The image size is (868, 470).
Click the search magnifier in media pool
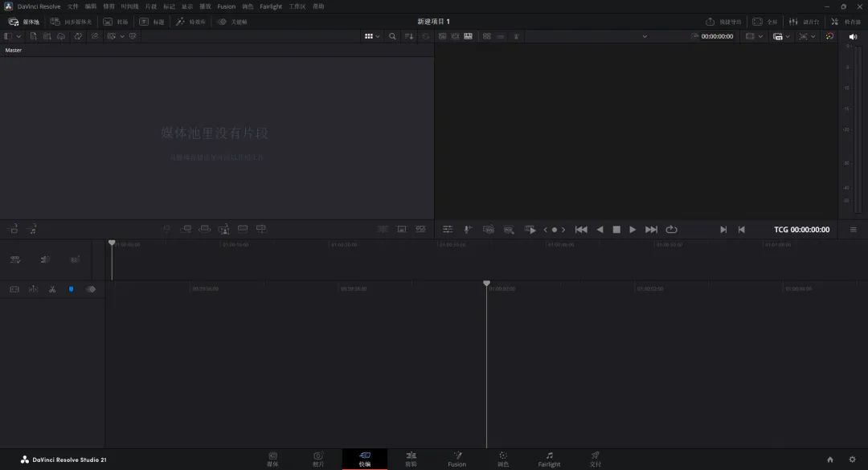[x=392, y=36]
